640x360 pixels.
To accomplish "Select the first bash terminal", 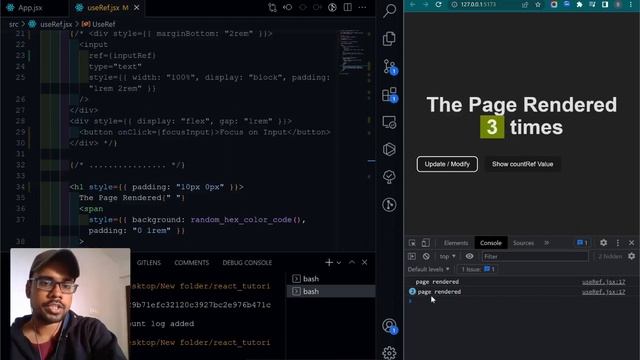I will tap(331, 279).
